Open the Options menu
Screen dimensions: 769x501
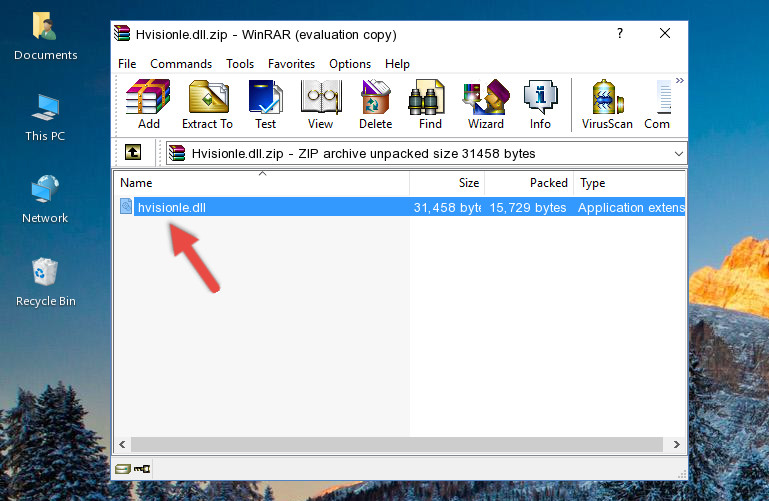[350, 64]
